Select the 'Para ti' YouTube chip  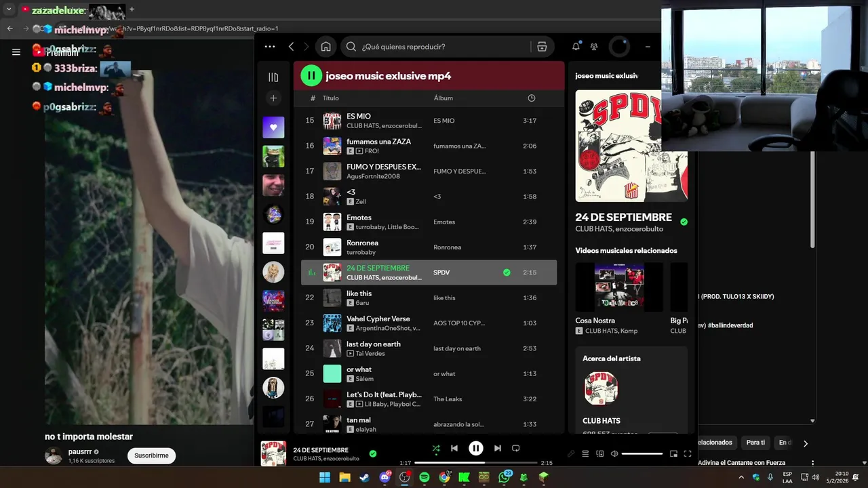tap(755, 443)
